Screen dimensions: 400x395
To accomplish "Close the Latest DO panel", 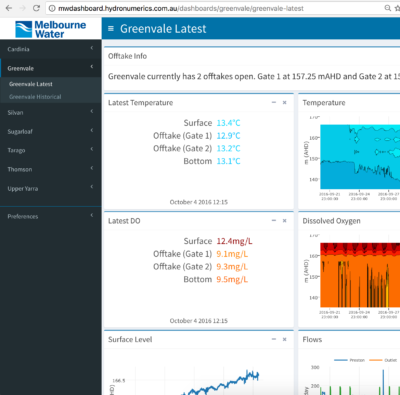I will (284, 220).
